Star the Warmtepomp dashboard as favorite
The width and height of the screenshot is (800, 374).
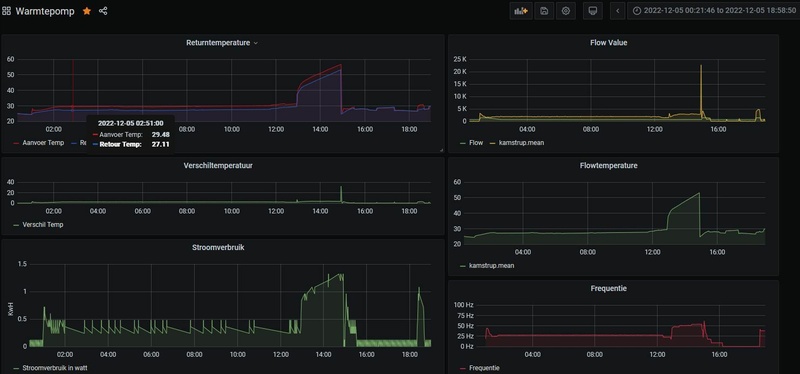87,11
